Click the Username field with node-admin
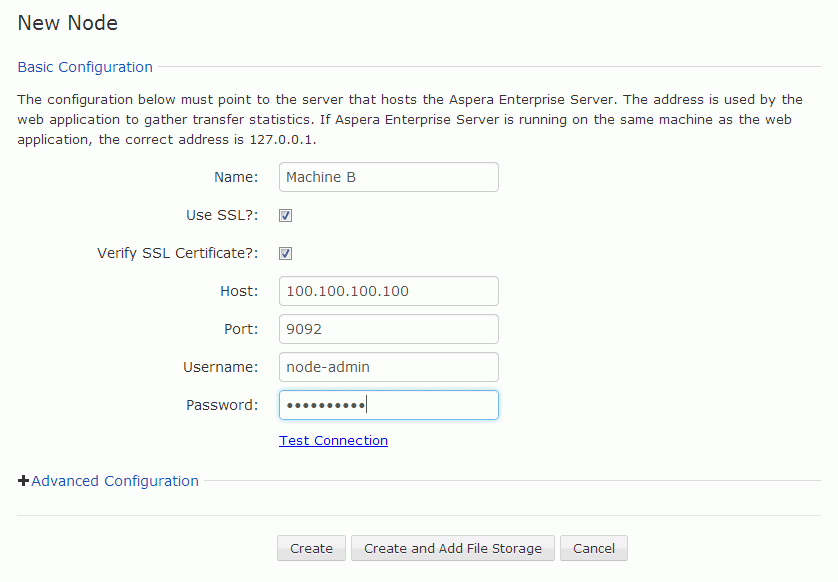 (x=389, y=367)
